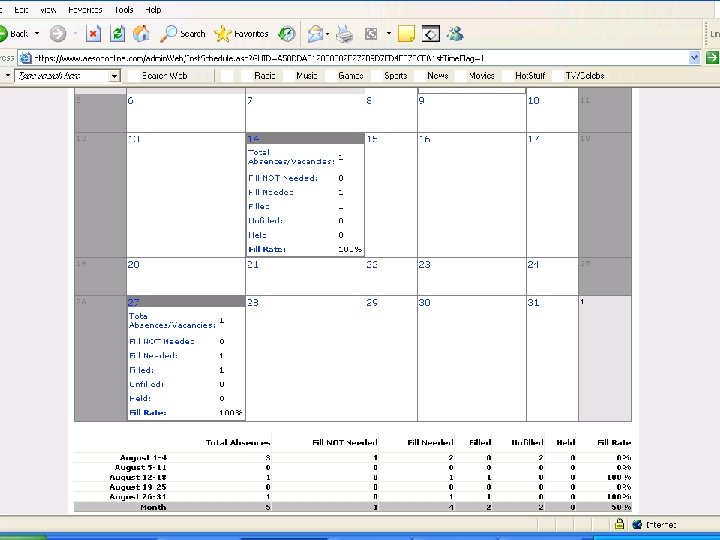Open the Tools menu
This screenshot has width=720, height=540.
click(124, 9)
